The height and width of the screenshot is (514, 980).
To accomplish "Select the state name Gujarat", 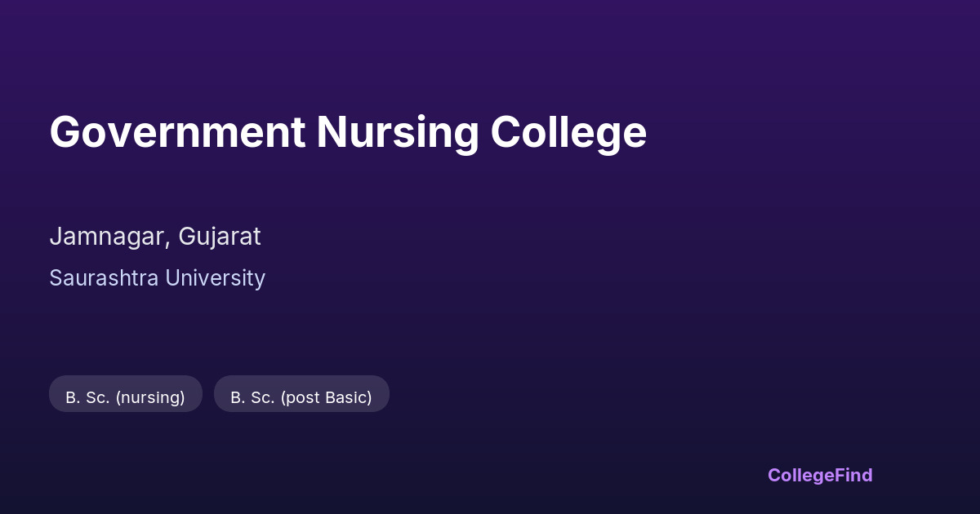I will pyautogui.click(x=220, y=237).
